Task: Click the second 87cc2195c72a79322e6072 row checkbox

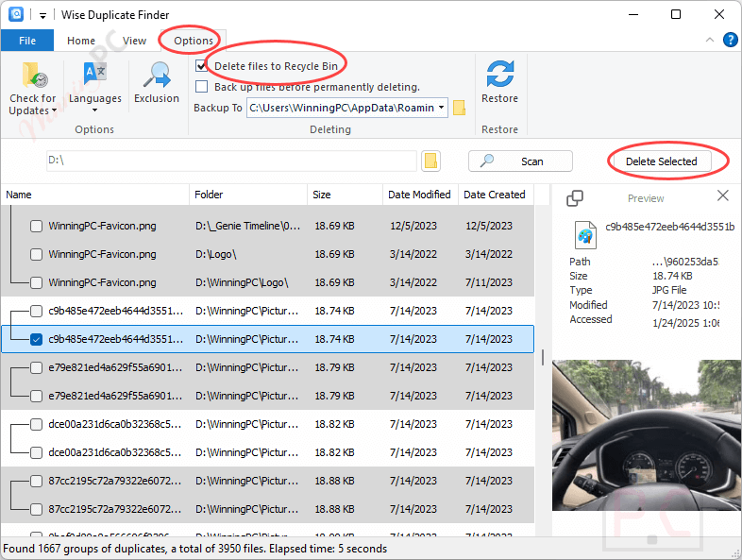Action: click(37, 509)
